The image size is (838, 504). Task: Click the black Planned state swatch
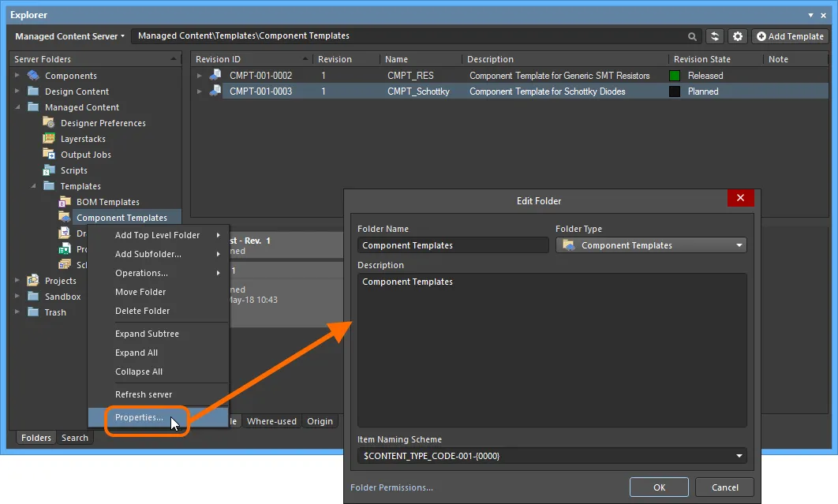click(675, 91)
